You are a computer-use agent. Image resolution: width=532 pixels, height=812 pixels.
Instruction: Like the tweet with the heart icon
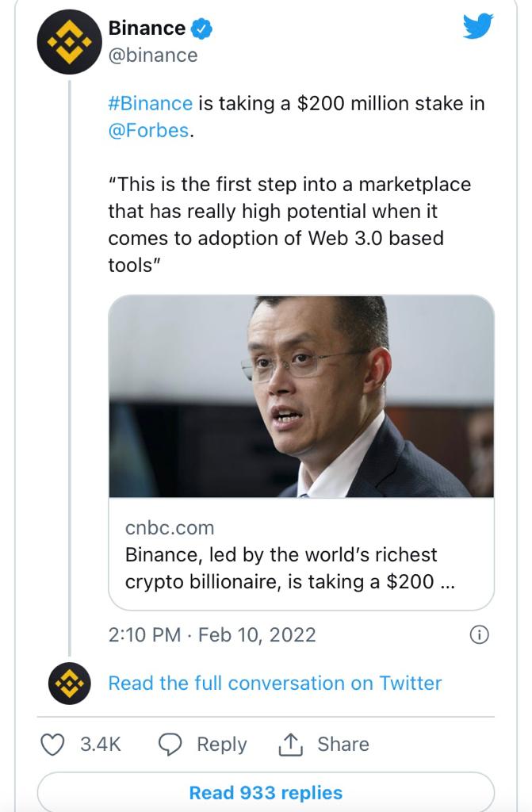click(52, 745)
